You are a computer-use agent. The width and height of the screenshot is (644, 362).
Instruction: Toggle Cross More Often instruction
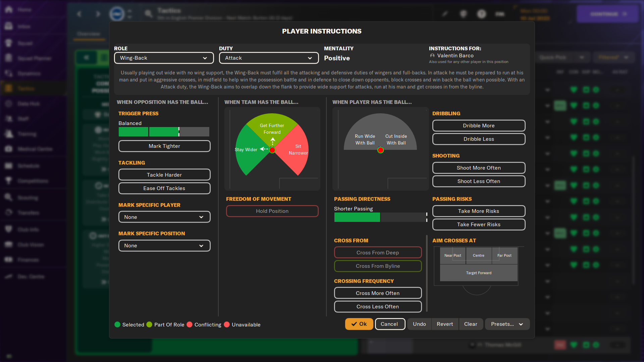tap(378, 293)
